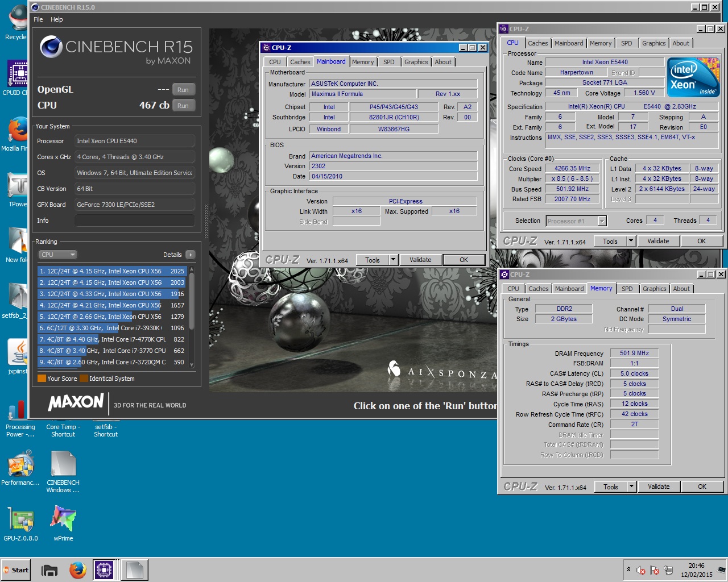The image size is (728, 582).
Task: Open the TPower desktop shortcut
Action: pyautogui.click(x=18, y=190)
